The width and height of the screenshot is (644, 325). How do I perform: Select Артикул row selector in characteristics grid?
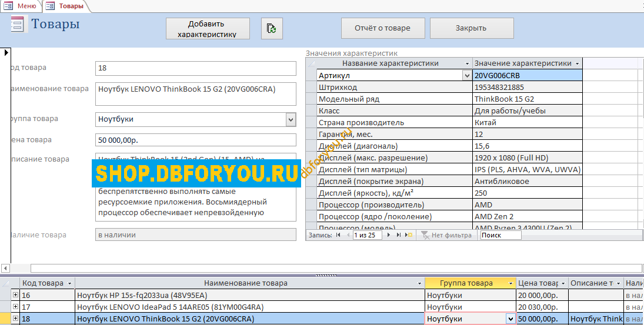tap(311, 75)
